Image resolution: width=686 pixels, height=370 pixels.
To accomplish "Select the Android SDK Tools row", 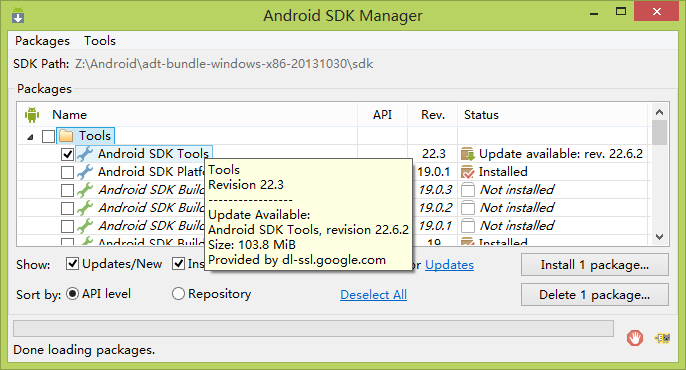I will pos(333,154).
